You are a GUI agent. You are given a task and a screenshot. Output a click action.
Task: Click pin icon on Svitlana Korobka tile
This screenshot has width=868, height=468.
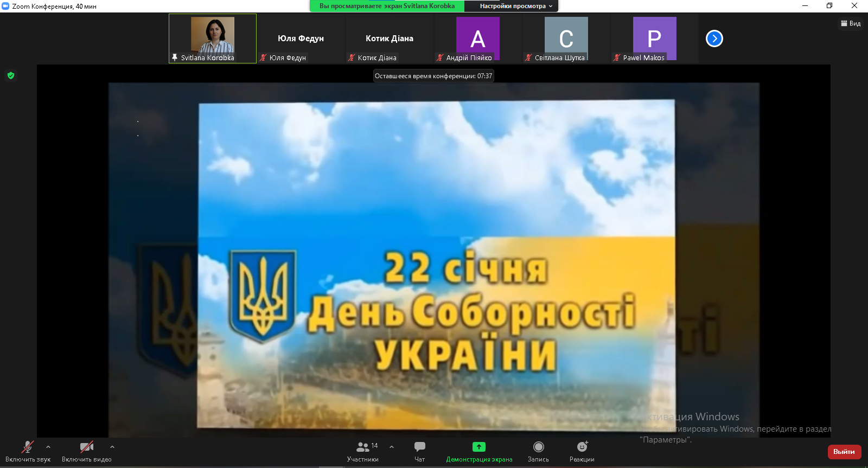(x=175, y=57)
